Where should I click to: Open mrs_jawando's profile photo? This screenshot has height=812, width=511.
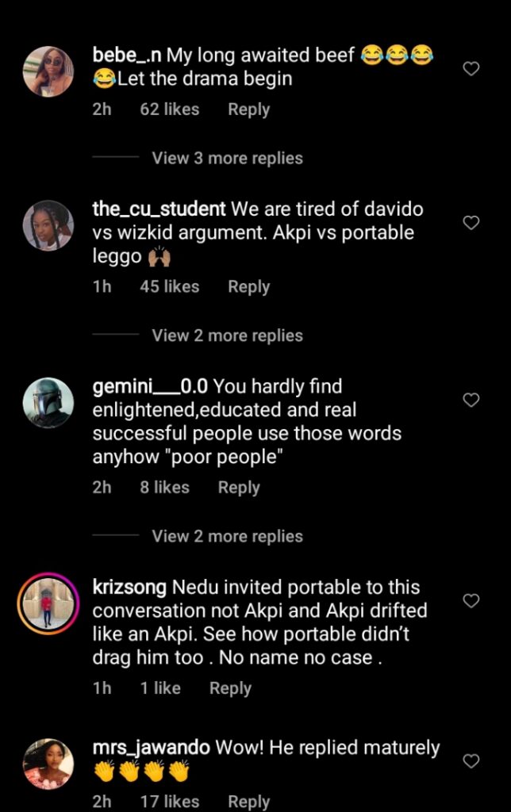pyautogui.click(x=48, y=764)
